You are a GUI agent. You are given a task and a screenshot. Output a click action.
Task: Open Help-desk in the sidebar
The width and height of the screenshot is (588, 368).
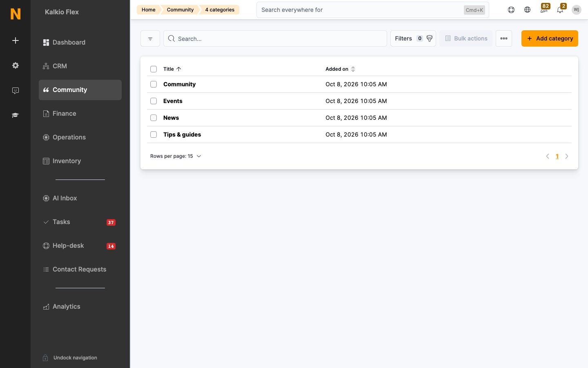tap(80, 246)
